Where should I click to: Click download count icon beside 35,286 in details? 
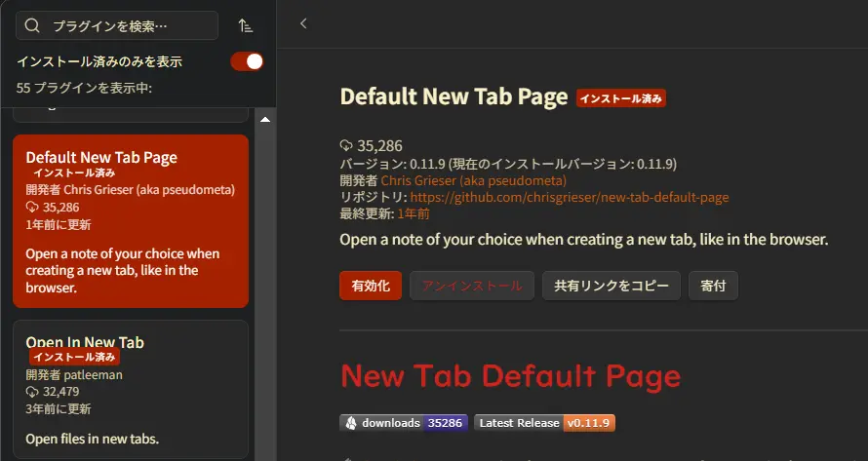click(346, 145)
